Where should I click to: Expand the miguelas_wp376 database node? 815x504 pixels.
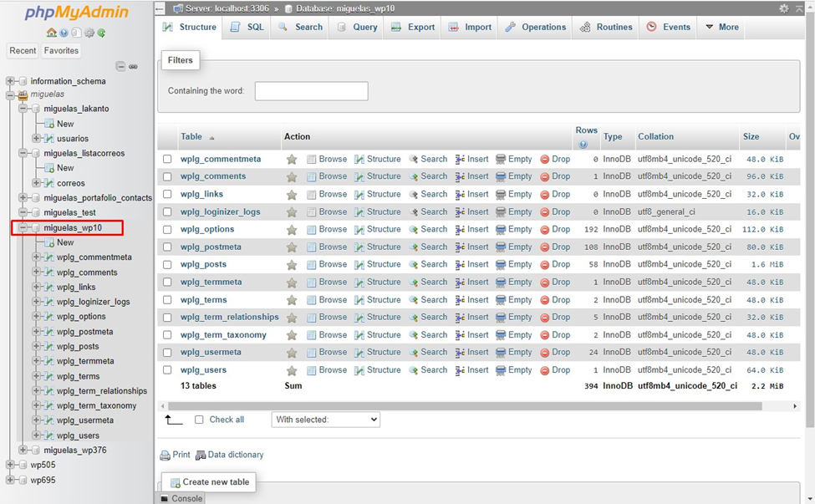pos(23,450)
